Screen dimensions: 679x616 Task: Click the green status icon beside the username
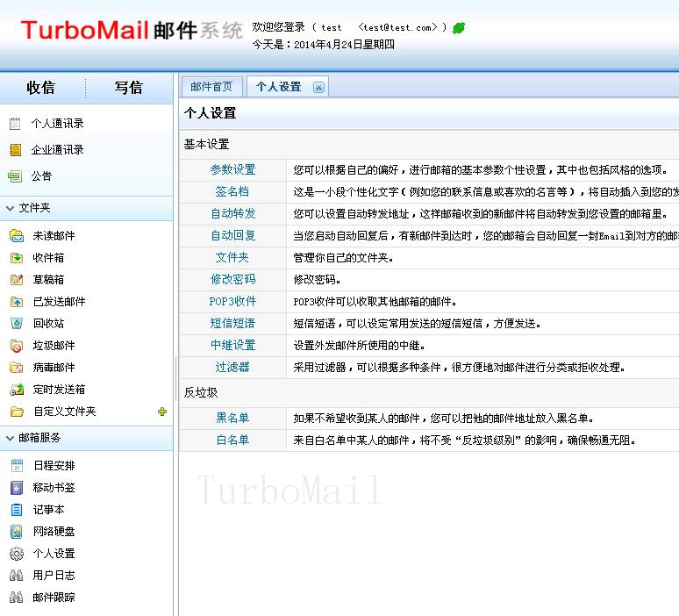[x=459, y=28]
